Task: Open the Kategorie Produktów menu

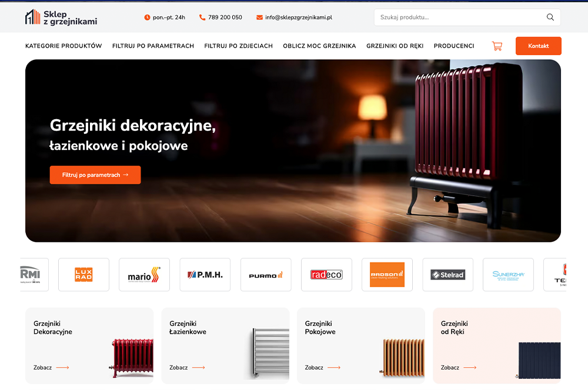Action: click(x=64, y=46)
